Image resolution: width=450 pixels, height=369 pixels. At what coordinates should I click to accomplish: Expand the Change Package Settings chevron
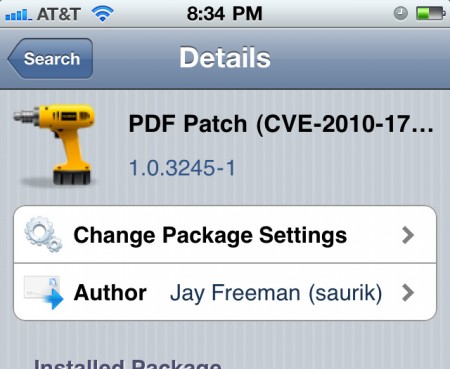tap(408, 235)
